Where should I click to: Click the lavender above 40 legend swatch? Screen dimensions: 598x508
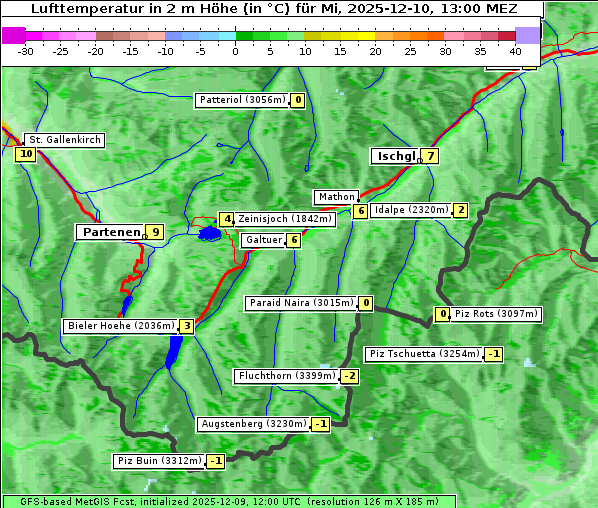pos(527,35)
